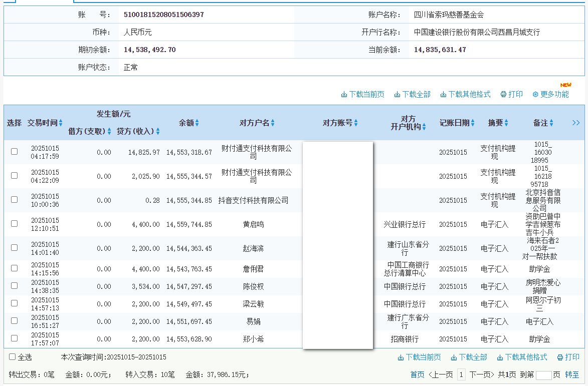
Task: Click the top 下载全部 download icon
Action: 397,95
